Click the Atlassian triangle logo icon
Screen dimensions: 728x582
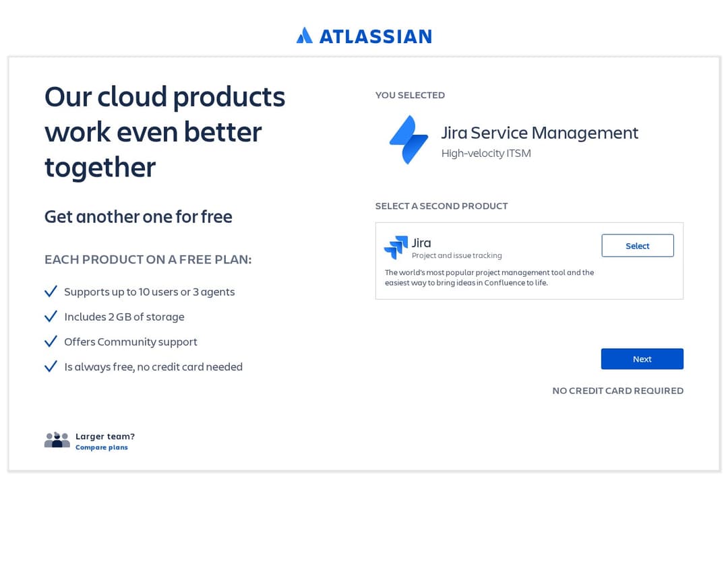click(304, 36)
